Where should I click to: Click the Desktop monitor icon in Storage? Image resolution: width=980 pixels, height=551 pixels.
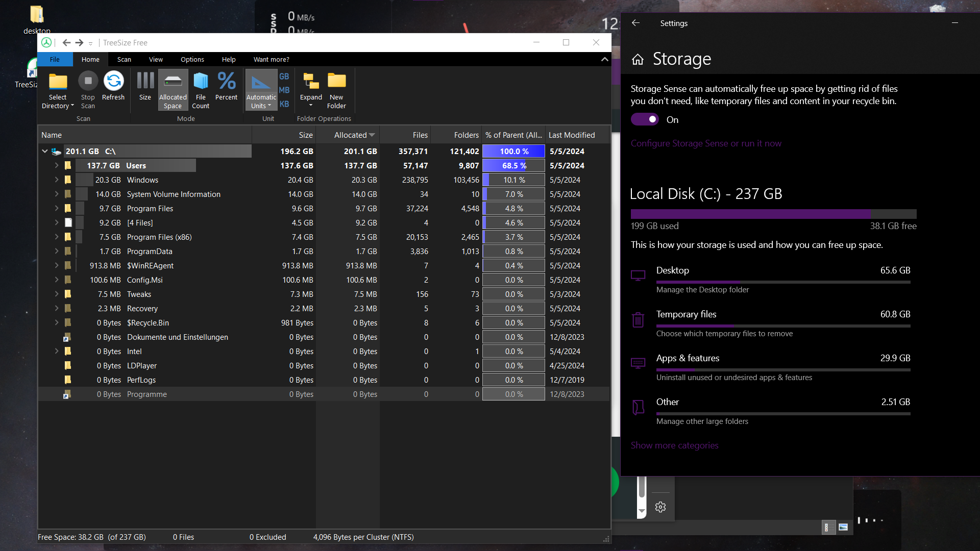[x=638, y=275]
